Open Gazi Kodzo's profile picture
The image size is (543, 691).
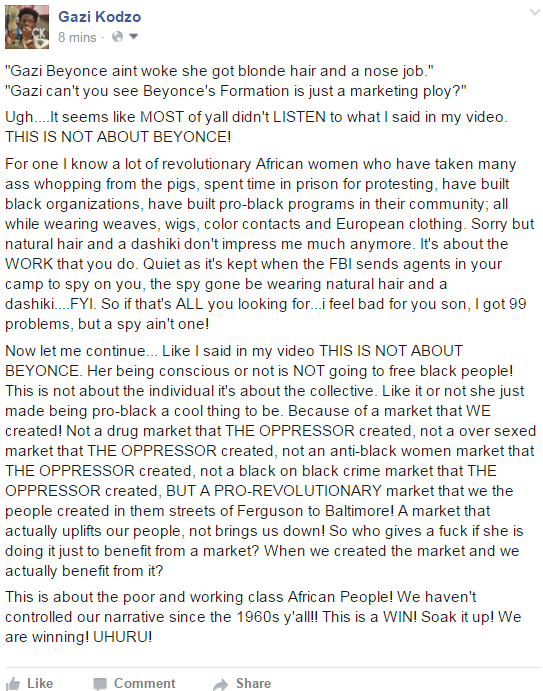[27, 27]
